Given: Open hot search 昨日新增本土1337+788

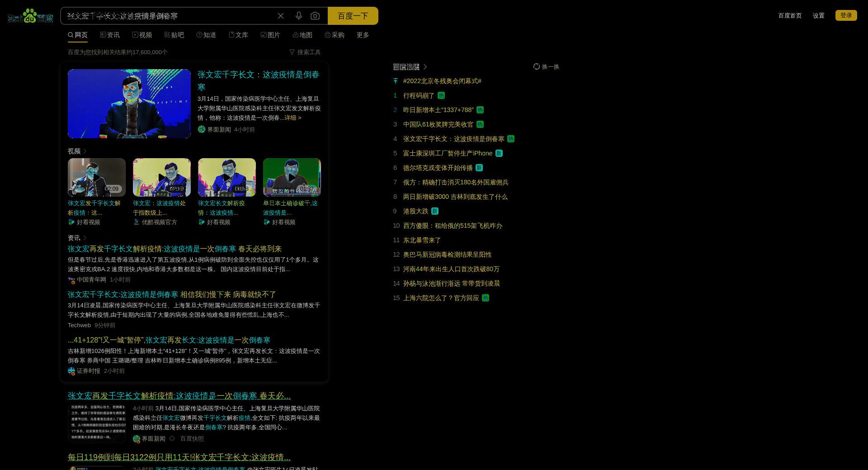Looking at the screenshot, I should coord(439,110).
